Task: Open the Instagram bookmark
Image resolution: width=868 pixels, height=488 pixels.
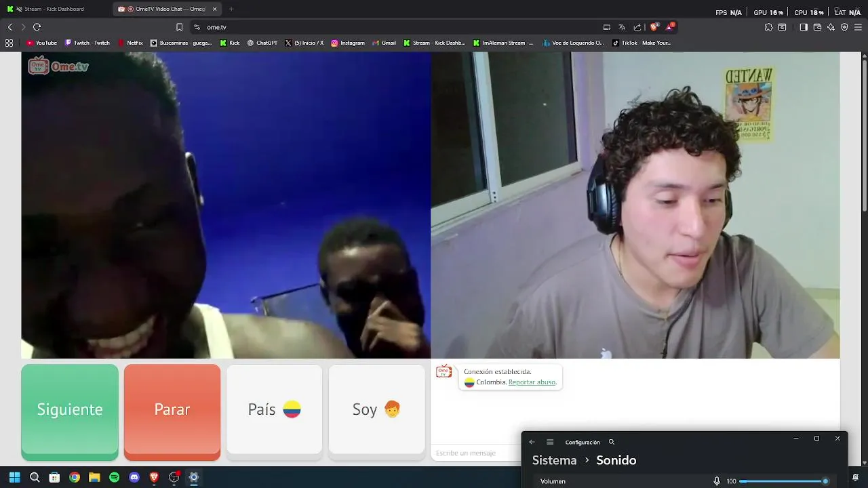Action: pos(348,43)
